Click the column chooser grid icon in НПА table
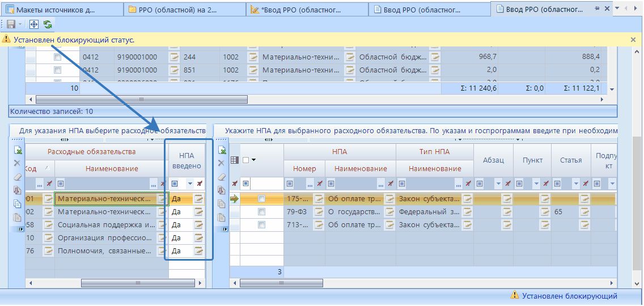The width and height of the screenshot is (644, 306). coord(234,160)
